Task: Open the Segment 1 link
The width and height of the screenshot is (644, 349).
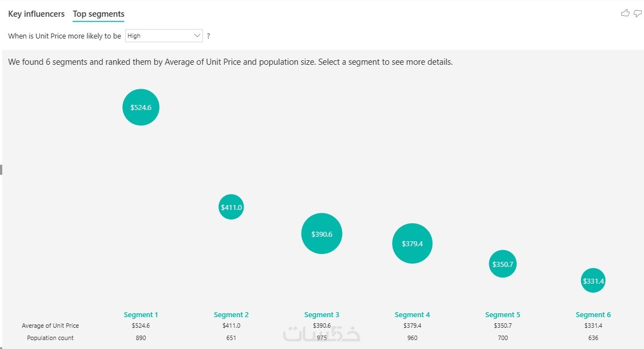Action: click(141, 314)
